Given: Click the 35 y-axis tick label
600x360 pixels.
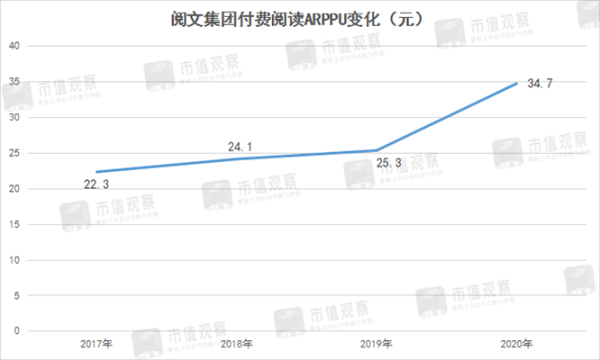Looking at the screenshot, I should (14, 81).
